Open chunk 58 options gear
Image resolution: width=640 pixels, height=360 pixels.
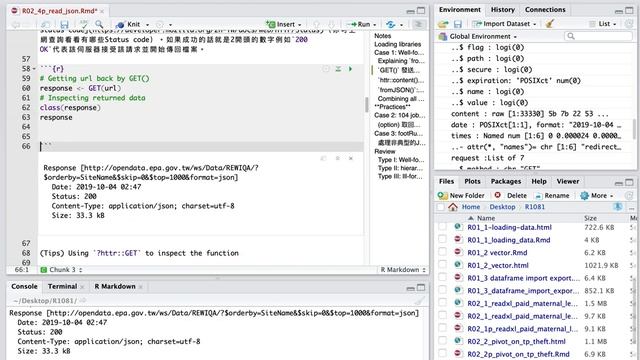tap(326, 69)
